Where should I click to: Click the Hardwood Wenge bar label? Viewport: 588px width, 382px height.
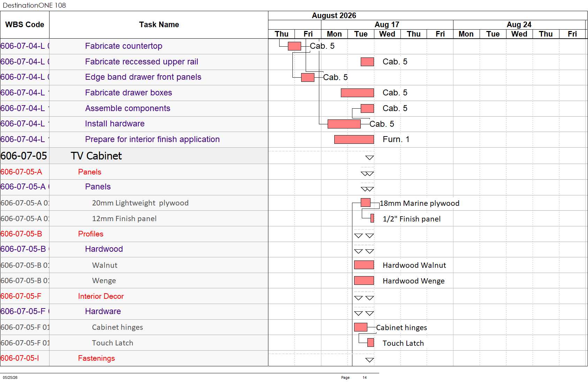click(x=414, y=281)
